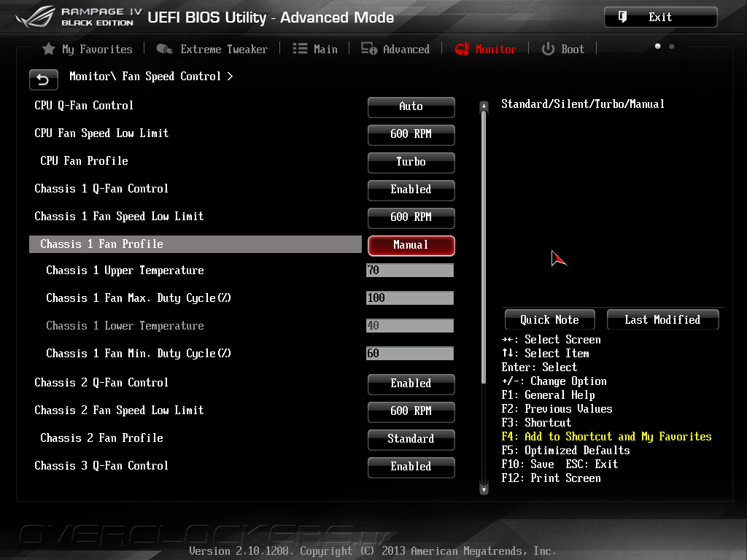Open Last Modified list
The height and width of the screenshot is (560, 747).
coord(662,319)
